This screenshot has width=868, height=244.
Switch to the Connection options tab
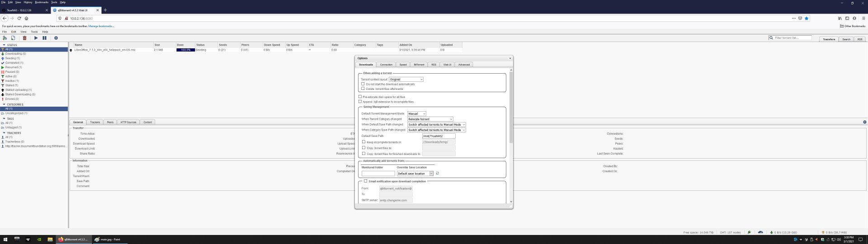pos(386,65)
